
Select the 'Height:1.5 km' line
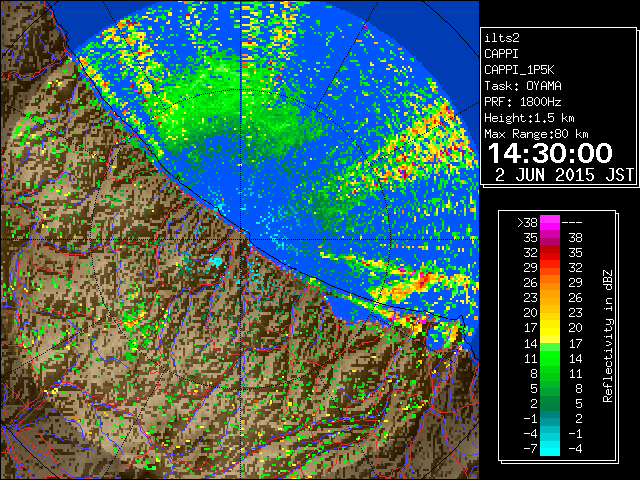529,118
